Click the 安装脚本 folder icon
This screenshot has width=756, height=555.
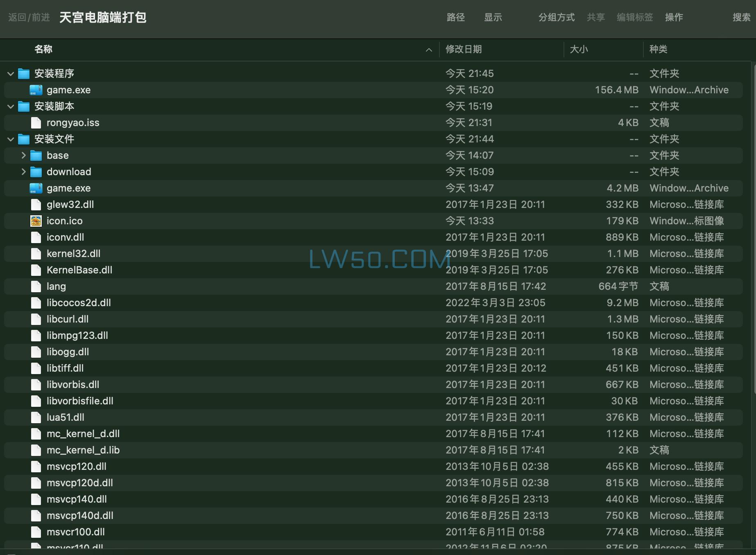[x=23, y=106]
